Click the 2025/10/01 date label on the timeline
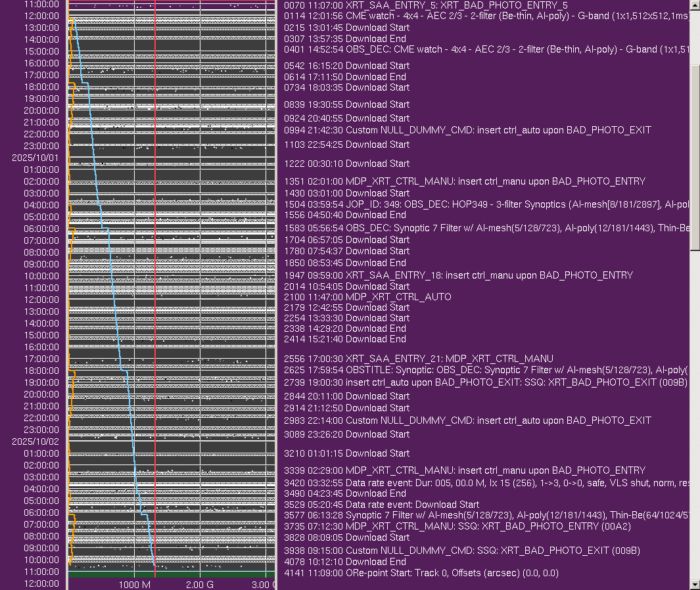The height and width of the screenshot is (590, 700). pos(35,158)
